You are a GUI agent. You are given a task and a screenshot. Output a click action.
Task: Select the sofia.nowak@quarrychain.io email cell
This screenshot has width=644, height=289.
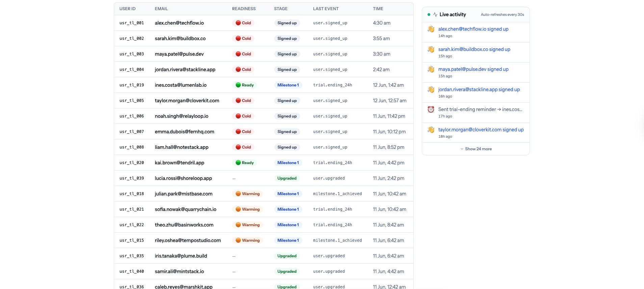(186, 209)
